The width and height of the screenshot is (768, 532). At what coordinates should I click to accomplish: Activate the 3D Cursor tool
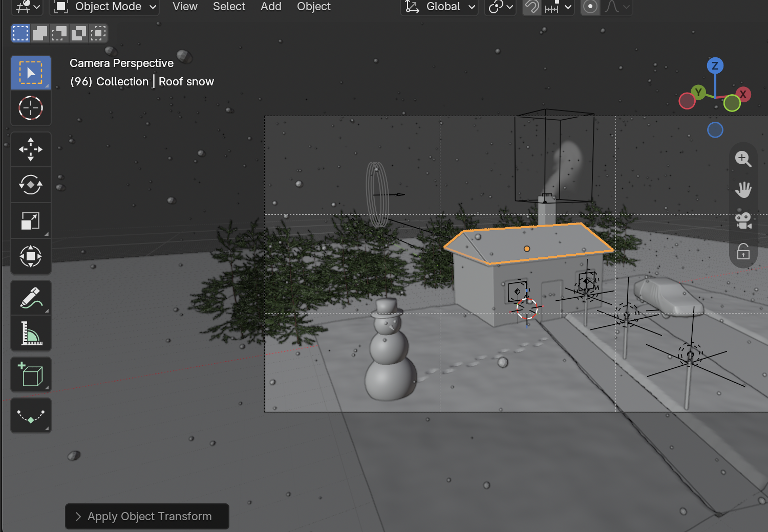[31, 108]
